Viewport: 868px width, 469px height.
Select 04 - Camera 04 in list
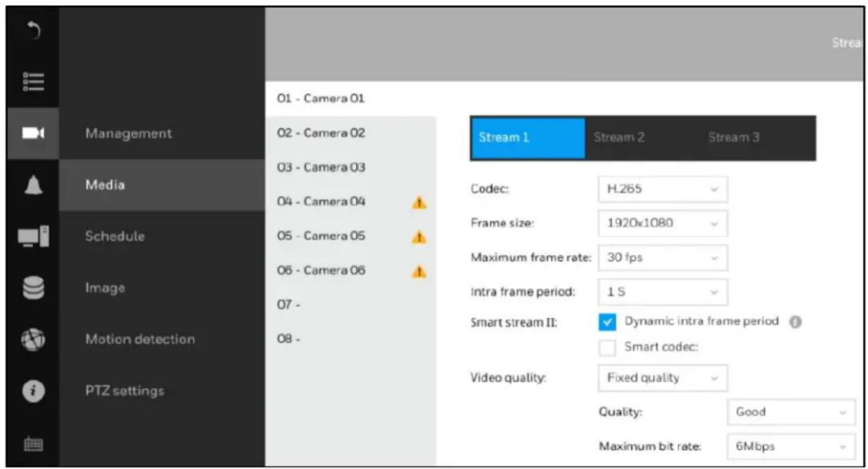[x=351, y=201]
